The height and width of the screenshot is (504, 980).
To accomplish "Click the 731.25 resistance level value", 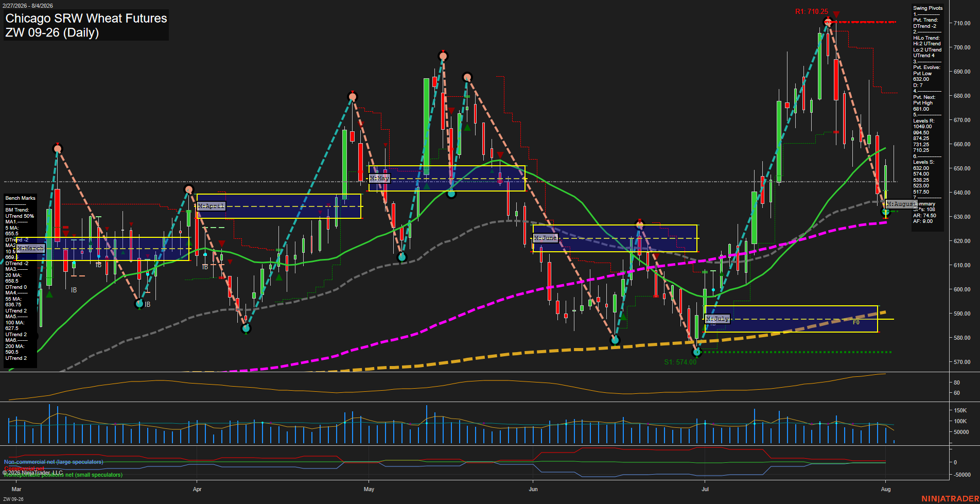I will (x=921, y=145).
